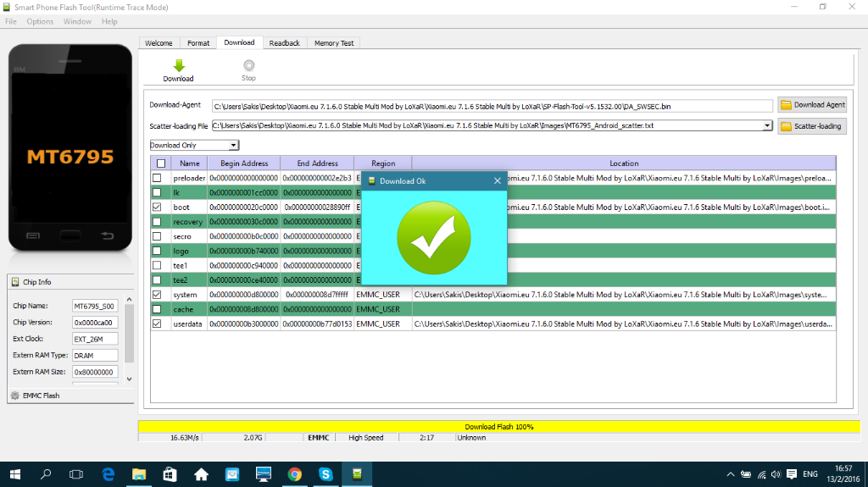Open the Windows Store taskbar icon
The height and width of the screenshot is (487, 868).
(x=169, y=473)
